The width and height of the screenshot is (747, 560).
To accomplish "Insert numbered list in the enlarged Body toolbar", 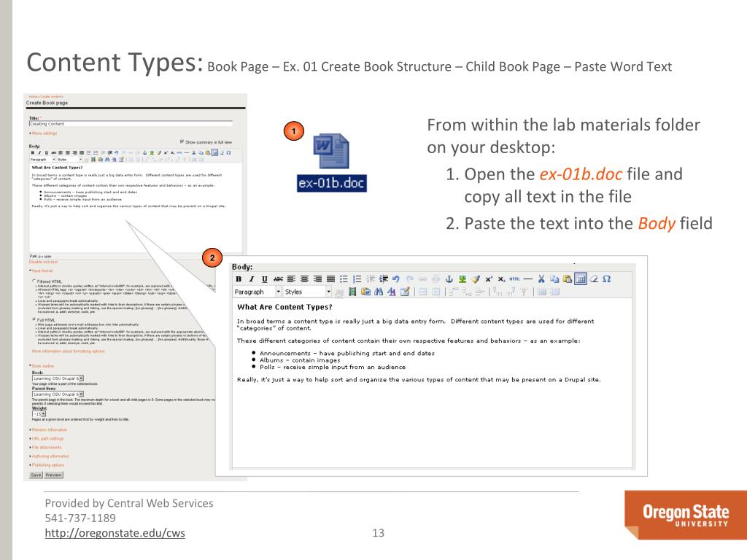I will (357, 279).
